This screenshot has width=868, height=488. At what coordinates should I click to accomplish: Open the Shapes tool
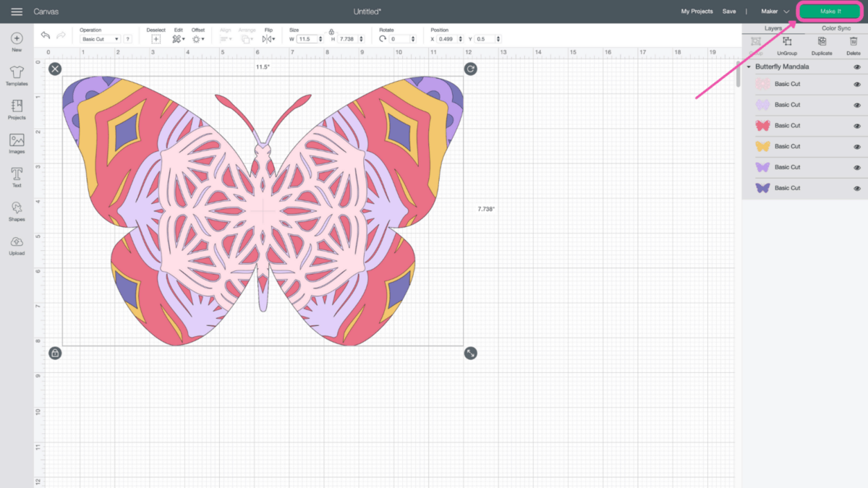pyautogui.click(x=17, y=212)
